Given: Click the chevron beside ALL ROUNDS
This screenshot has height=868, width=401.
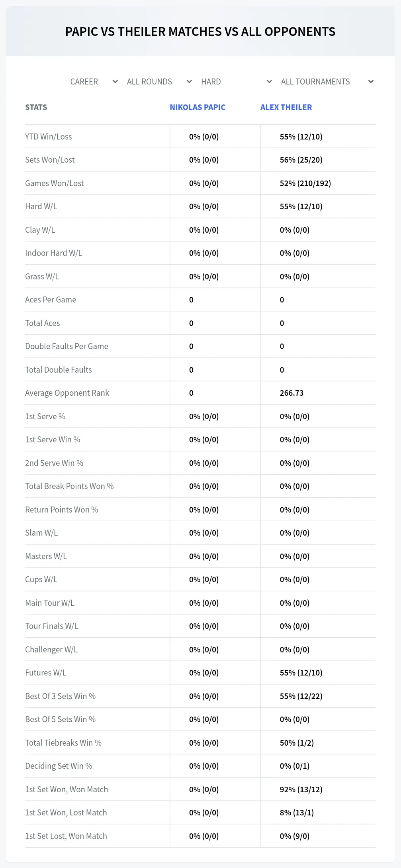Looking at the screenshot, I should [189, 82].
